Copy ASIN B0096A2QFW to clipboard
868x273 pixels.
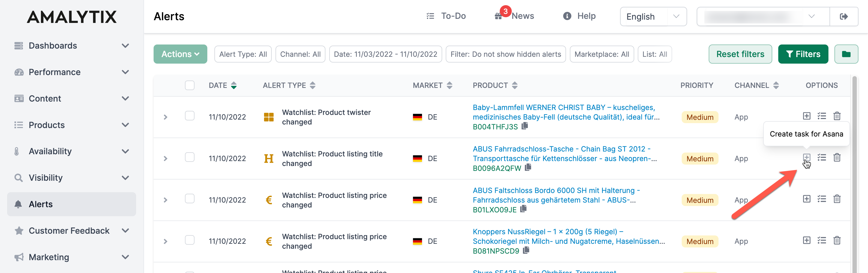(528, 167)
